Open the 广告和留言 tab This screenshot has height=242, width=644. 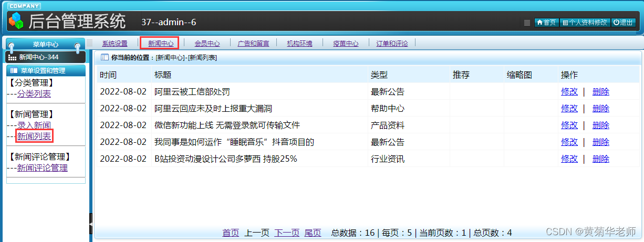253,44
